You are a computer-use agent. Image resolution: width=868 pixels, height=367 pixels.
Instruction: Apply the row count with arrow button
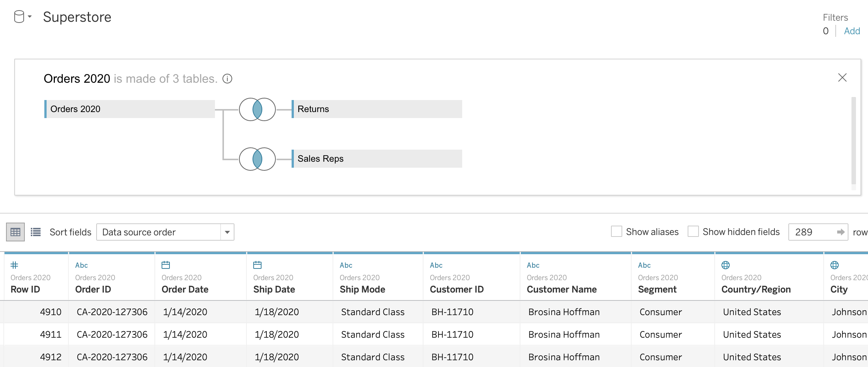[841, 232]
